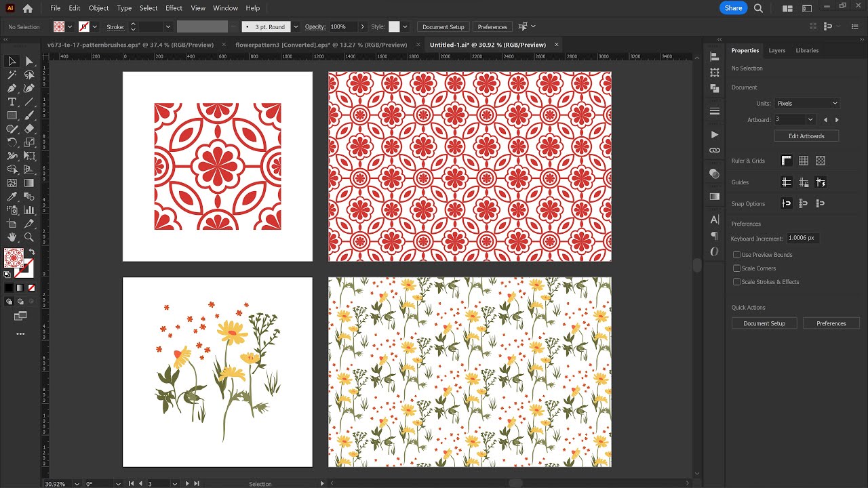Click the Home icon

coord(27,8)
